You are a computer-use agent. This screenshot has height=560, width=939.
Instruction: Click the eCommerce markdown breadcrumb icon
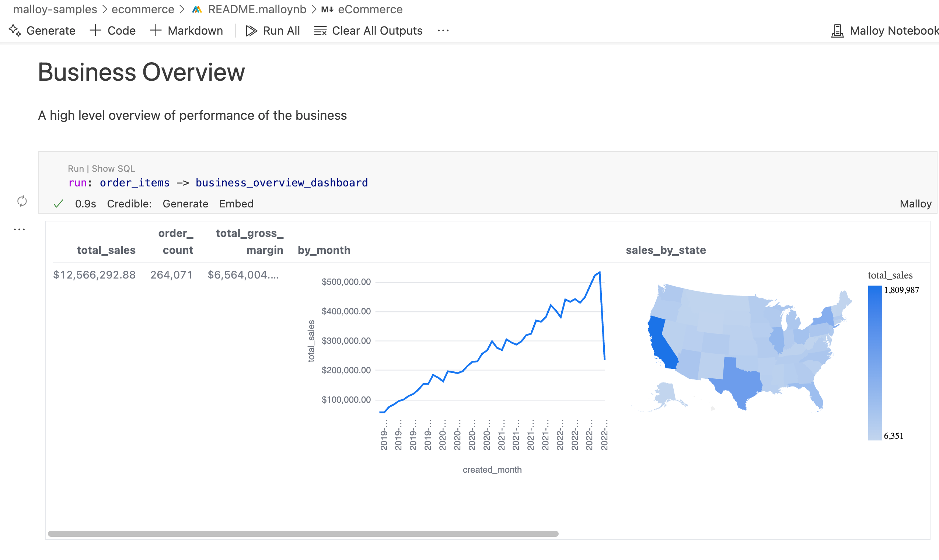[327, 9]
